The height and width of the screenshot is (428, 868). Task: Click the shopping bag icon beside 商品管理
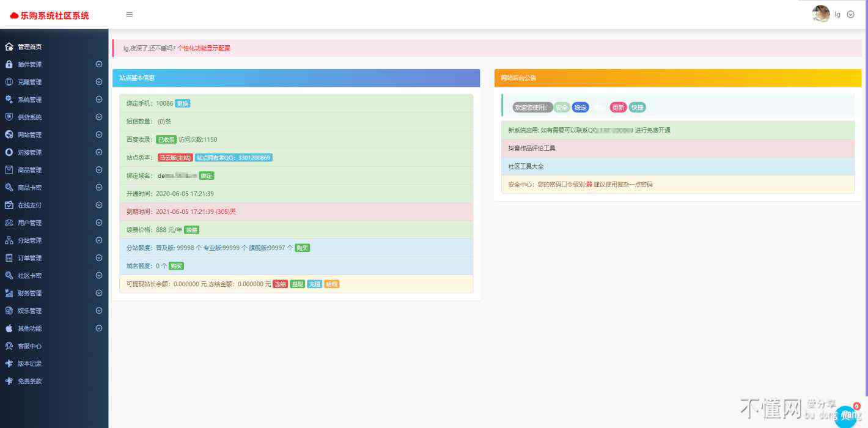[x=9, y=170]
